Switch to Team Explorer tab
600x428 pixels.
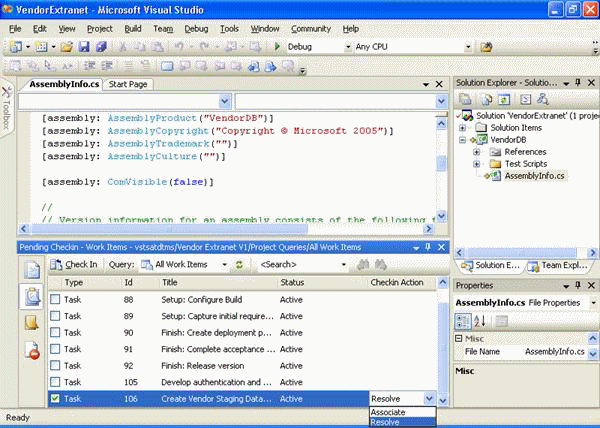click(x=559, y=266)
